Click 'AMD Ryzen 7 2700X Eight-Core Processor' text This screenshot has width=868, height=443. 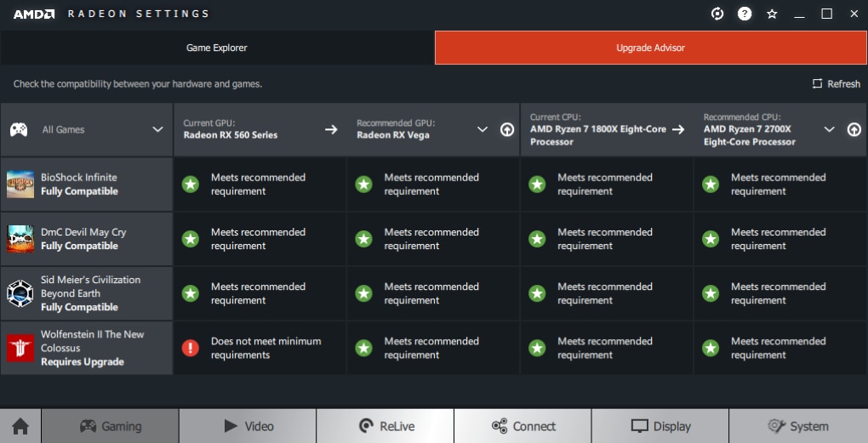[750, 135]
